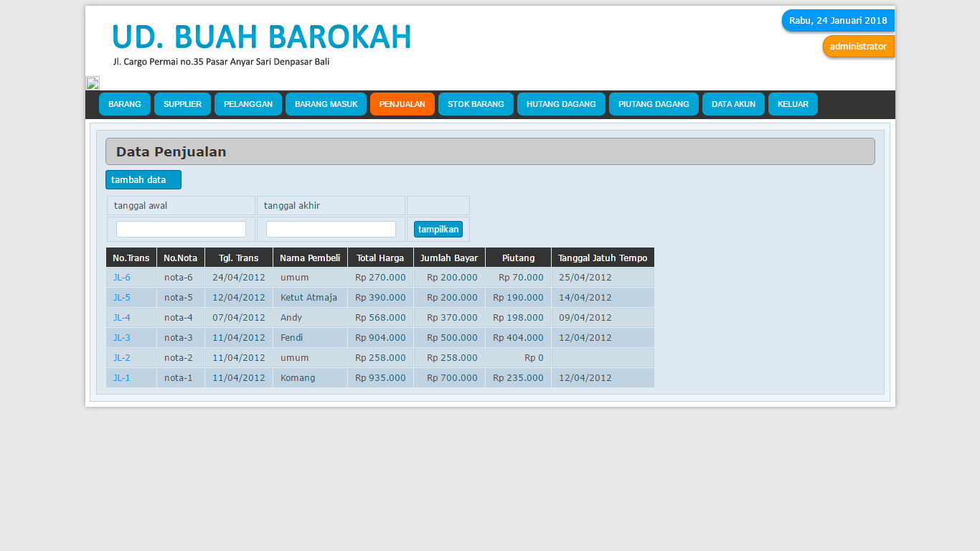Click the No.Trans column header
The height and width of the screenshot is (551, 980).
131,258
